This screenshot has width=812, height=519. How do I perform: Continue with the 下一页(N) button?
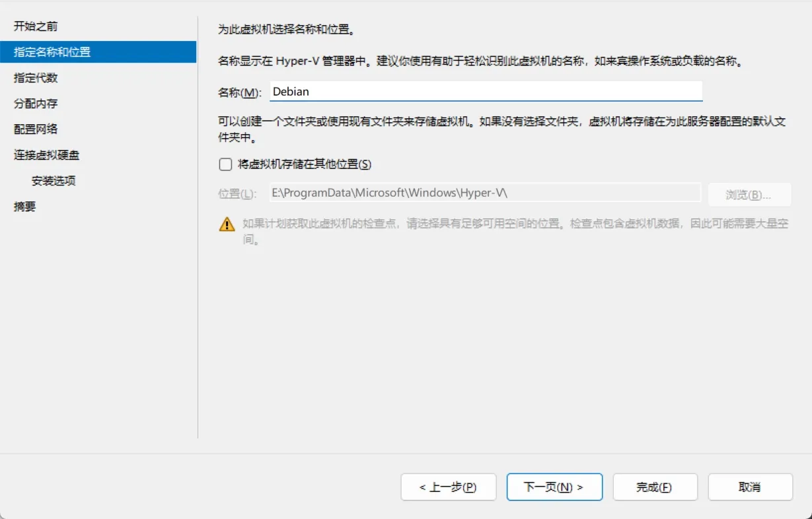click(554, 487)
